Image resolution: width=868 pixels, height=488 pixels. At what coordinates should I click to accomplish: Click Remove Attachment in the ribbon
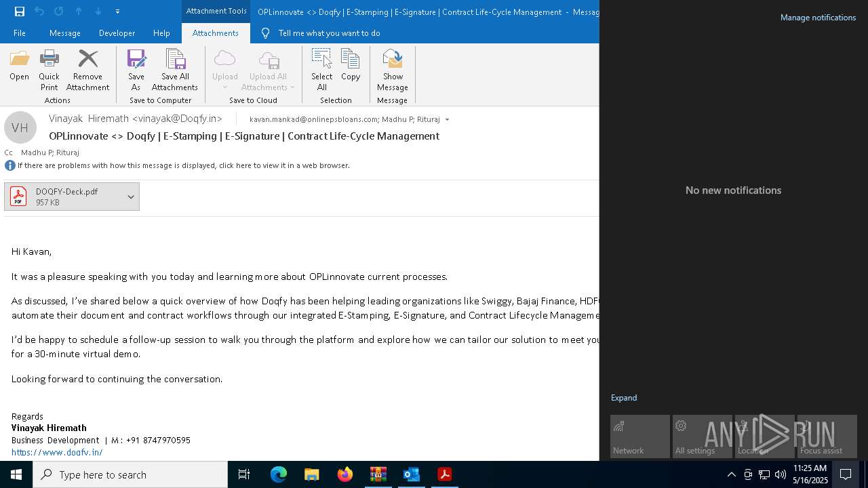point(88,70)
